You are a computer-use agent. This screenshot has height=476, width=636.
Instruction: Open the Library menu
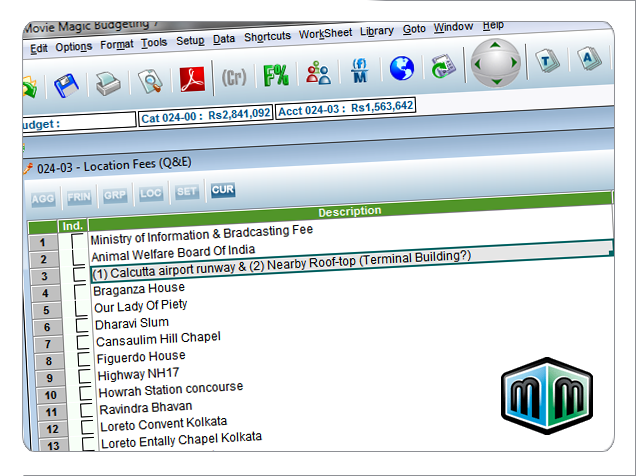[x=377, y=31]
